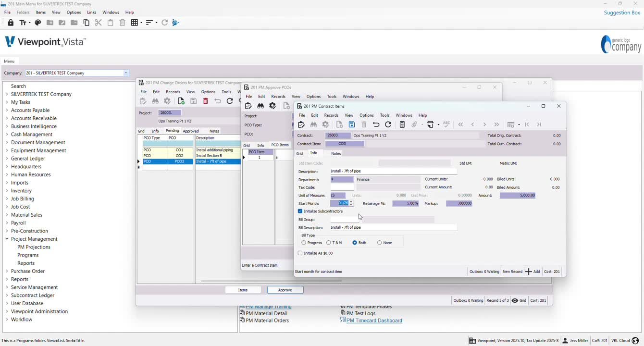Image resolution: width=644 pixels, height=346 pixels.
Task: Switch to Grid tab in PM Contract Items
Action: coord(299,153)
